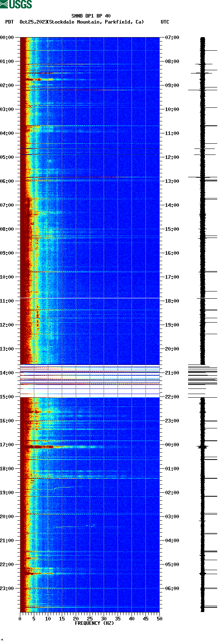
Task: Click the 50 Hz frequency tick label
Action: pos(159,619)
